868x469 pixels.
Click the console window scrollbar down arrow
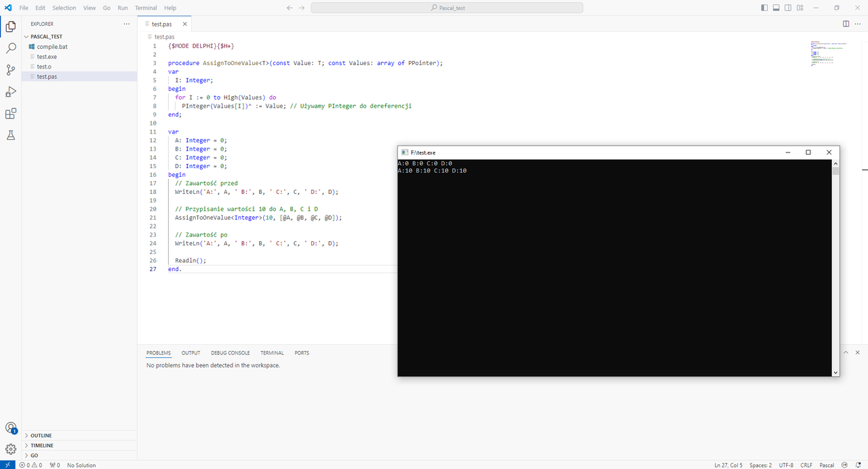[x=835, y=372]
